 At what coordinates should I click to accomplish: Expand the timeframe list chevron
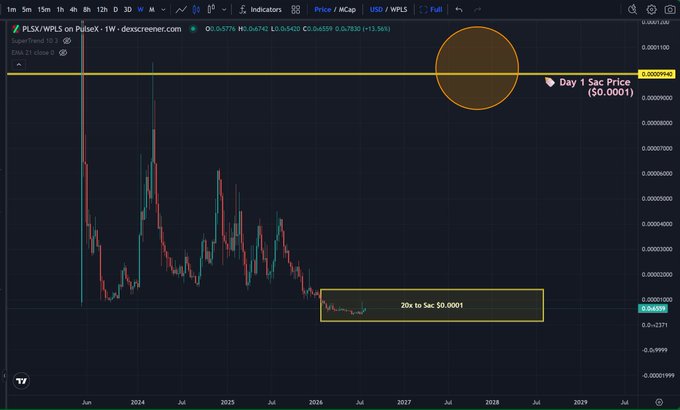click(163, 10)
